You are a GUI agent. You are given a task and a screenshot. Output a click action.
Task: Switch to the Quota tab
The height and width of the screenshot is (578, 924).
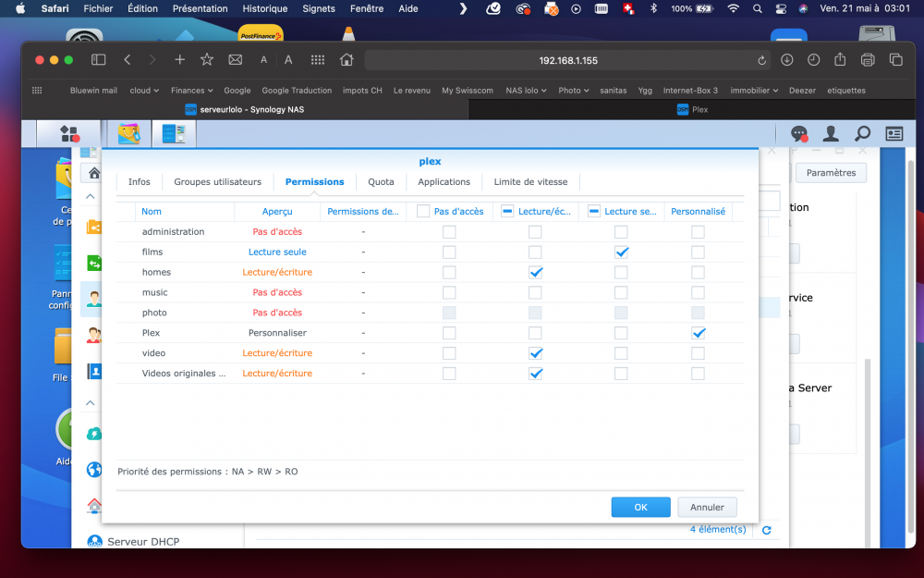coord(381,181)
